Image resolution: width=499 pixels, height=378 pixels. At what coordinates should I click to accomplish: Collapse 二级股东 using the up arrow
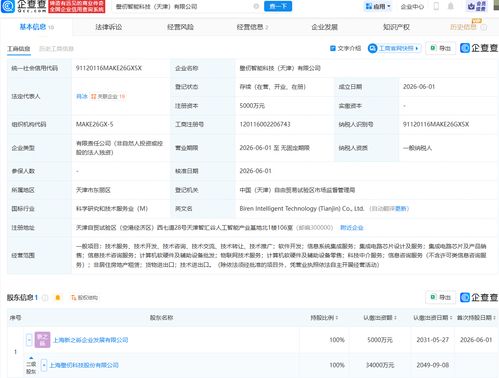coord(31,358)
